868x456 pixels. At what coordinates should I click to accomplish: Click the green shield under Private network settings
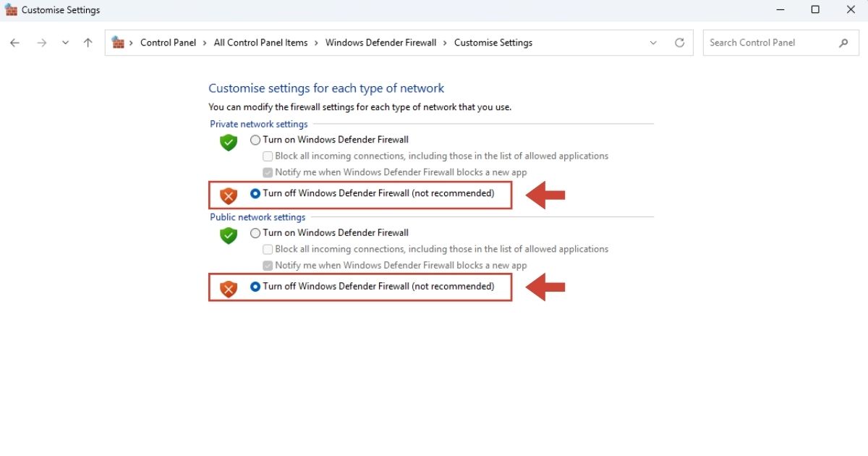click(229, 142)
